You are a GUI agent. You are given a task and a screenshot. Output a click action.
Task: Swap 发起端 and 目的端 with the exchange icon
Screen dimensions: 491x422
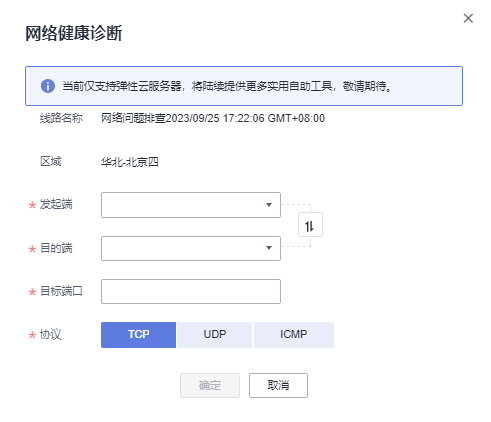click(310, 225)
